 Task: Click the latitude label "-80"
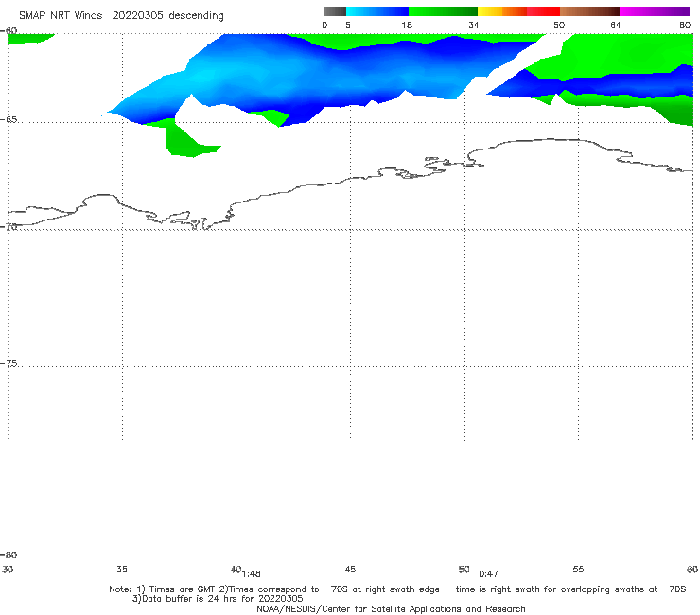click(9, 554)
